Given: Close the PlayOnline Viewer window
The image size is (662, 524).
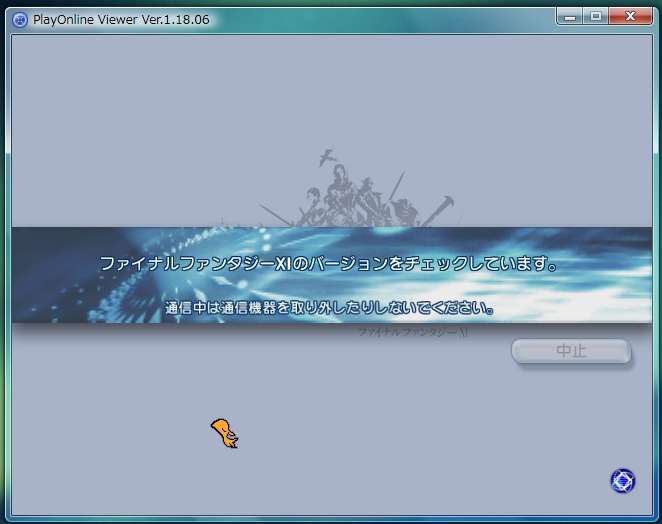Looking at the screenshot, I should [x=631, y=17].
